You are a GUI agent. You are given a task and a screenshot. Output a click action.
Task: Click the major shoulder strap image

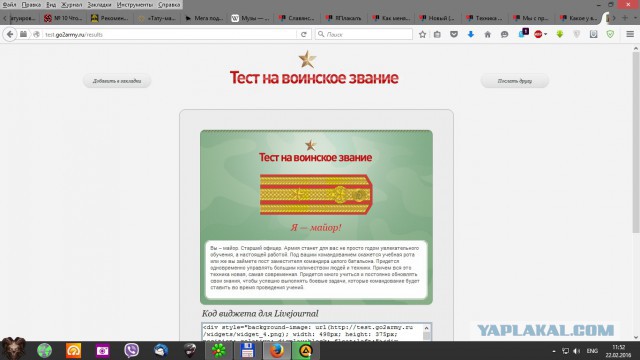316,194
